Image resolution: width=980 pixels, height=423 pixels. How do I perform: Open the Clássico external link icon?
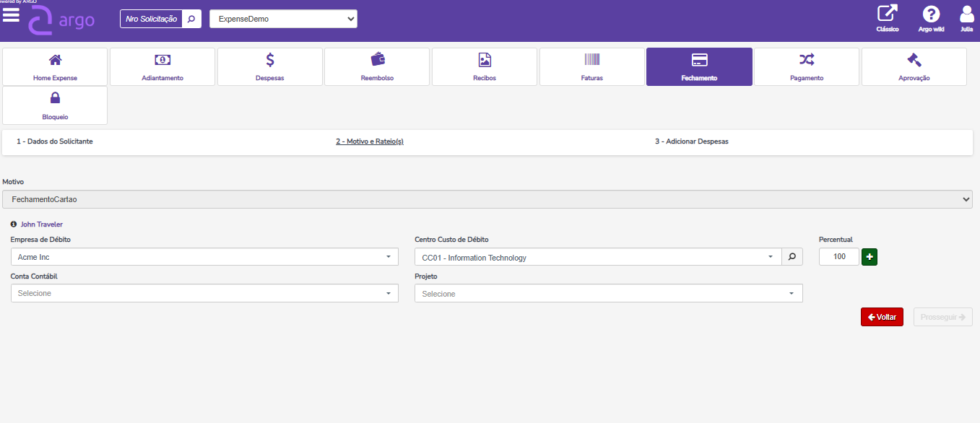[x=887, y=14]
